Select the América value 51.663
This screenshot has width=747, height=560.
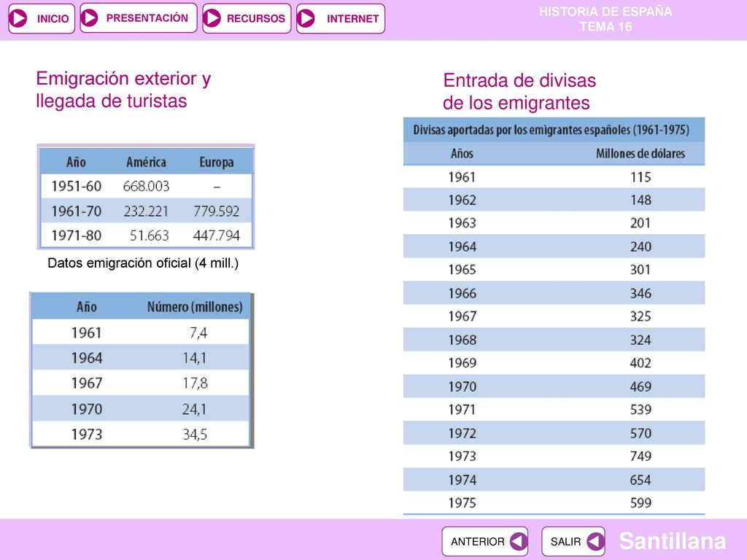[149, 236]
